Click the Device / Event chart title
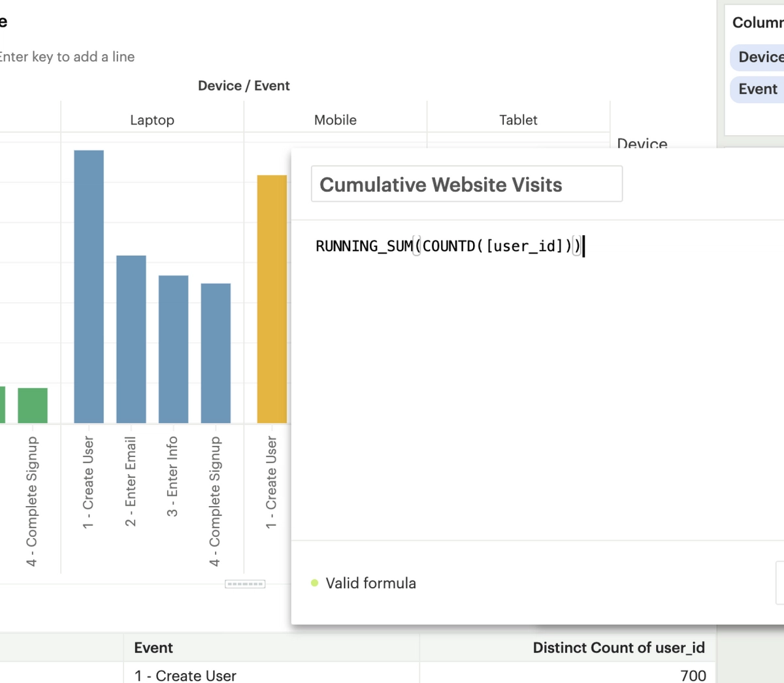Viewport: 784px width, 683px height. tap(244, 85)
